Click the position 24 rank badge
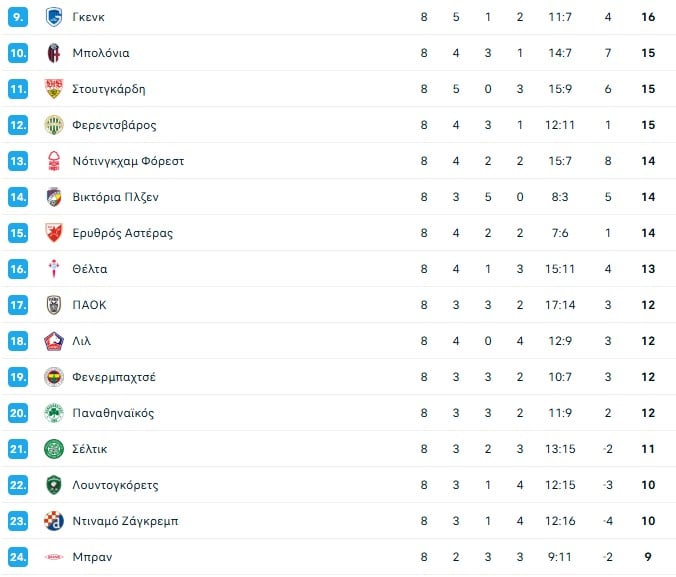 point(18,557)
